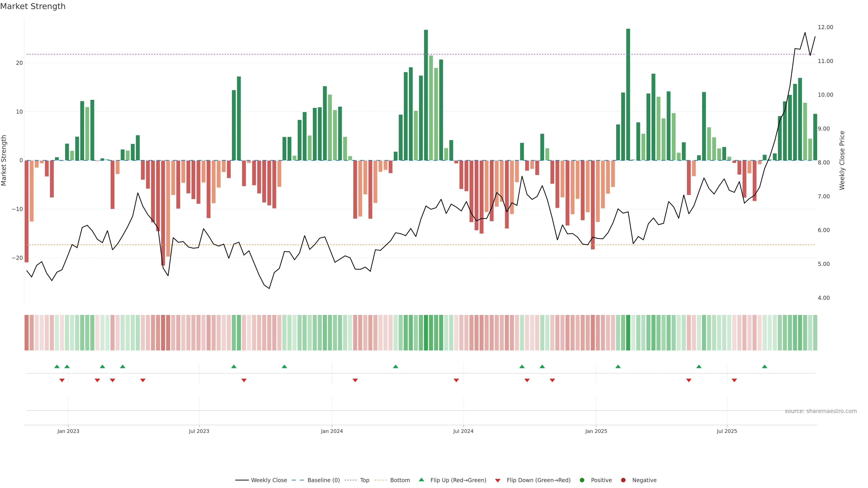This screenshot has height=488, width=868.
Task: Click tallest green bar near Jan 2025
Action: coord(628,94)
